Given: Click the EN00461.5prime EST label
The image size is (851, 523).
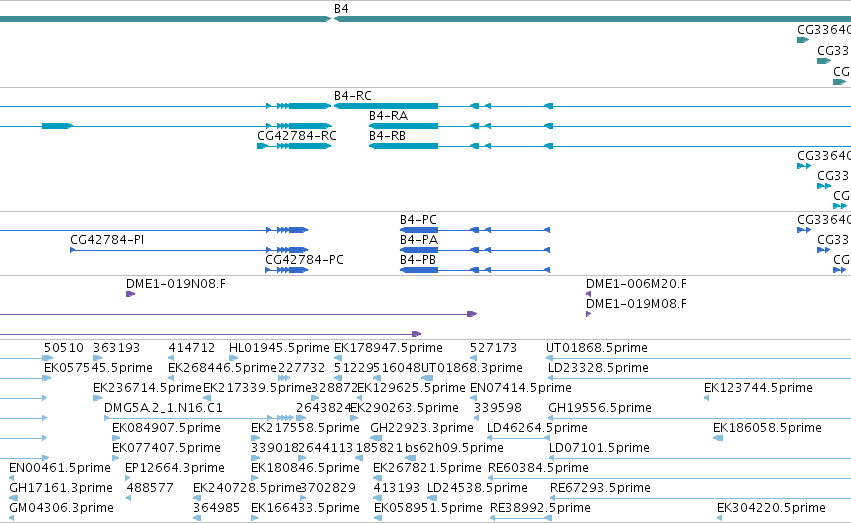Looking at the screenshot, I should 60,468.
